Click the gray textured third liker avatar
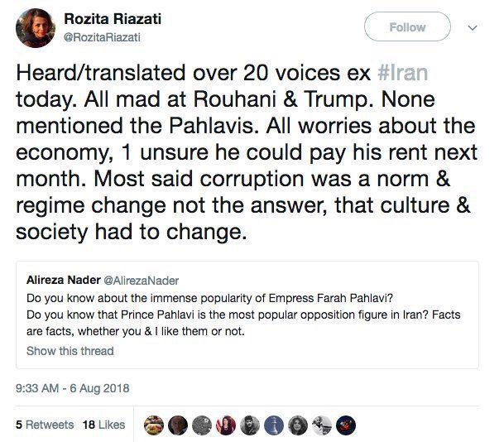504x442 pixels. point(201,425)
